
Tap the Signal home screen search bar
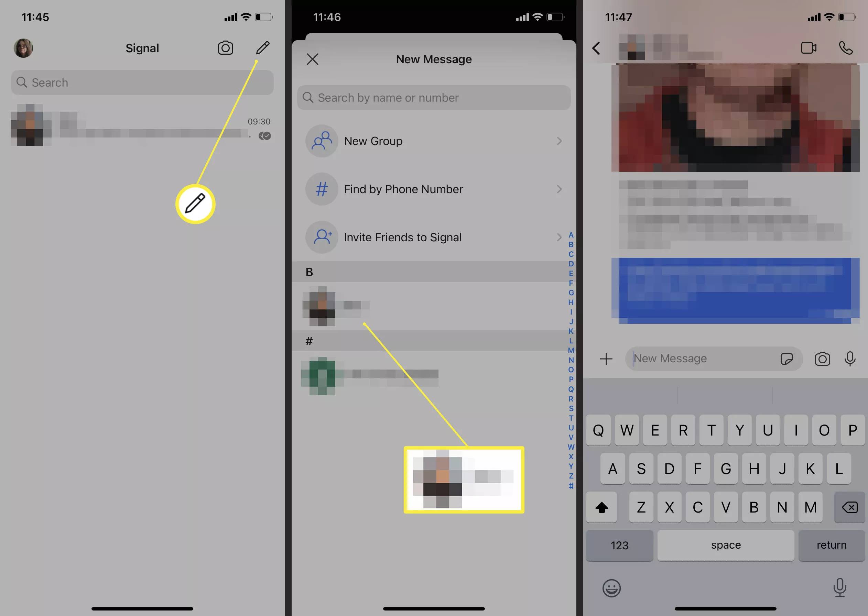tap(142, 82)
